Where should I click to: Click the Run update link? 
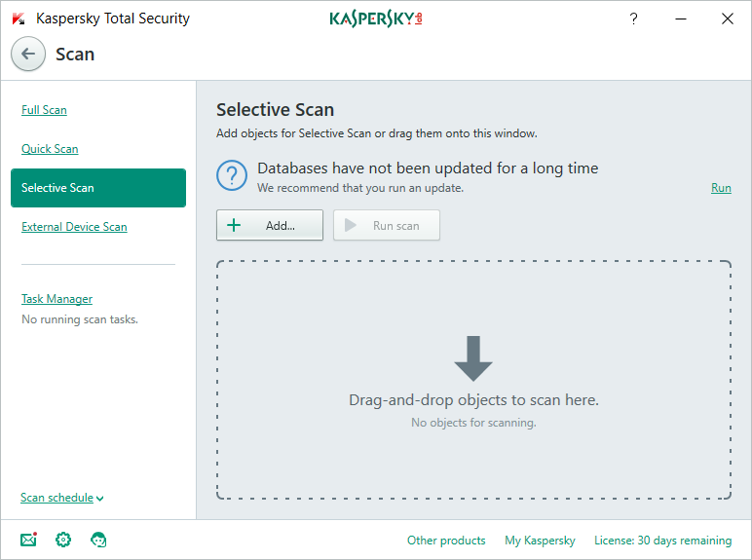[721, 188]
